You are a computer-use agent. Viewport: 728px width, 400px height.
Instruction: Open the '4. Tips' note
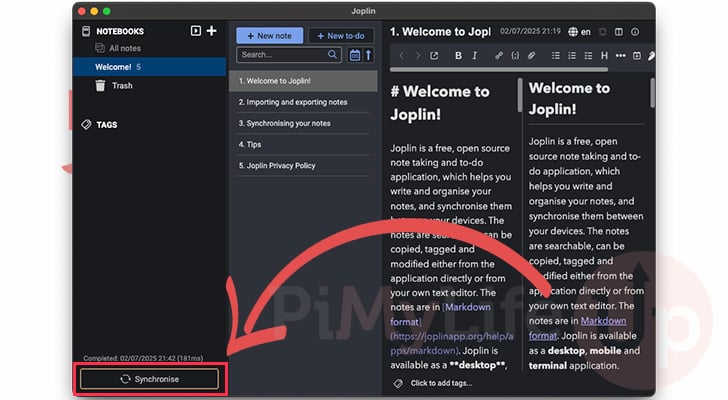304,144
